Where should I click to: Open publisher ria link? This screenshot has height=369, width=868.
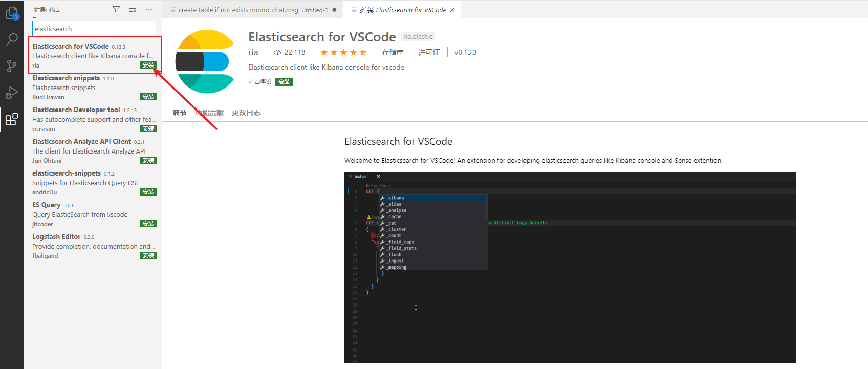(253, 52)
